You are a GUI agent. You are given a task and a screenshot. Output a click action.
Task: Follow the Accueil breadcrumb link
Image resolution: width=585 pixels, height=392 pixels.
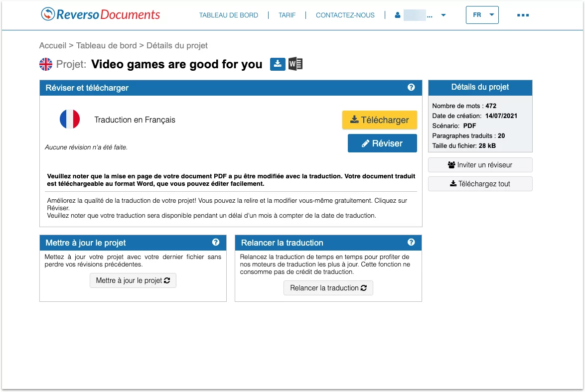tap(53, 45)
